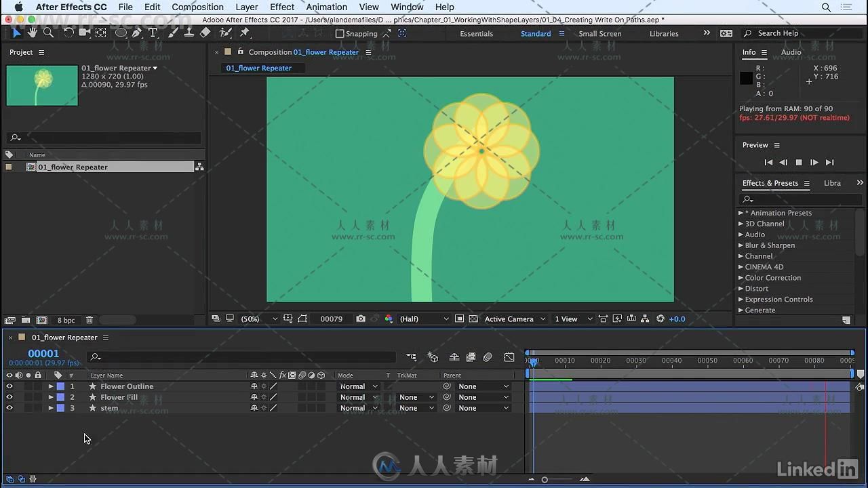The image size is (868, 488).
Task: Open the Layer menu
Action: pyautogui.click(x=246, y=7)
